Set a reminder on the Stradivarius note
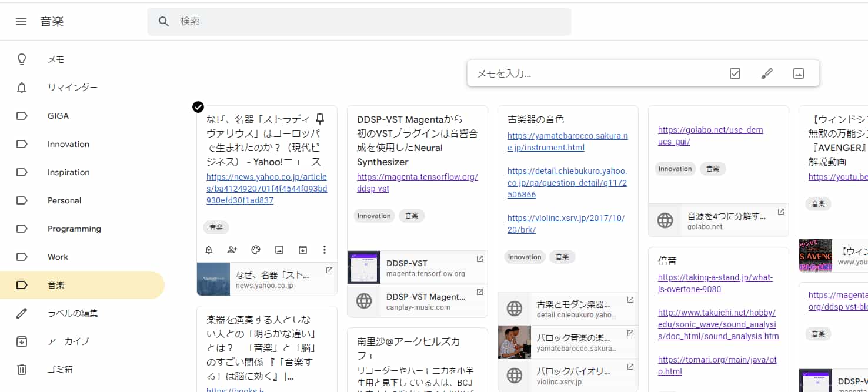This screenshot has width=868, height=392. pyautogui.click(x=208, y=250)
